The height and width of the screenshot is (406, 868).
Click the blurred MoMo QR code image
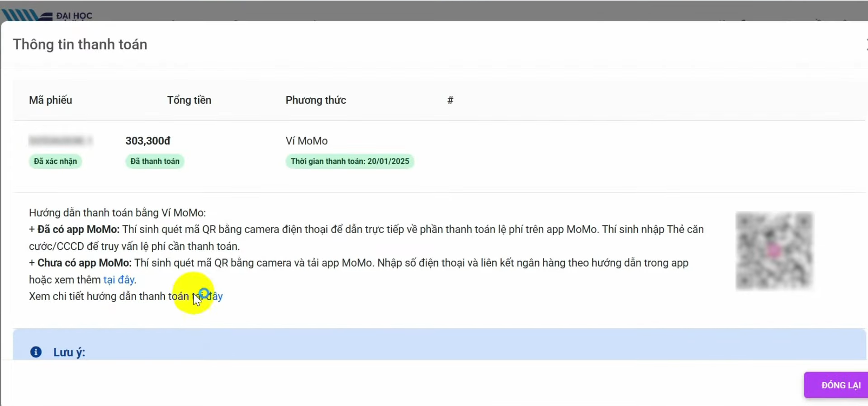tap(774, 250)
